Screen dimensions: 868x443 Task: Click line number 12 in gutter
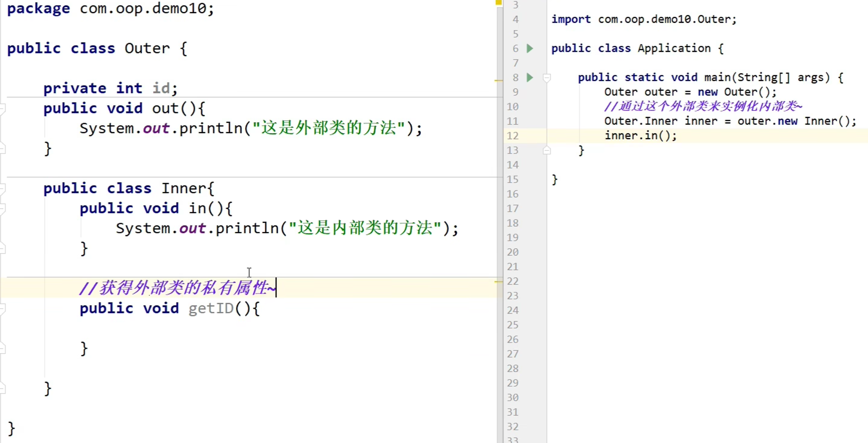(x=512, y=136)
